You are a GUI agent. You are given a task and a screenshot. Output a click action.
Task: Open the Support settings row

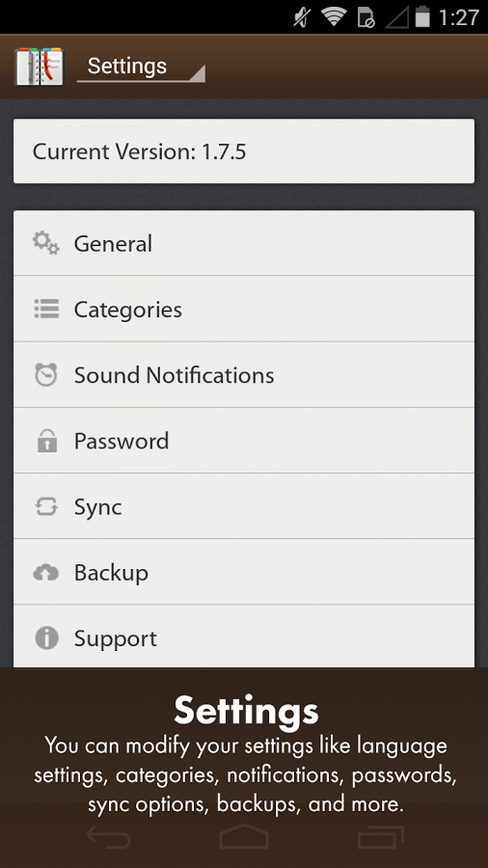(244, 637)
